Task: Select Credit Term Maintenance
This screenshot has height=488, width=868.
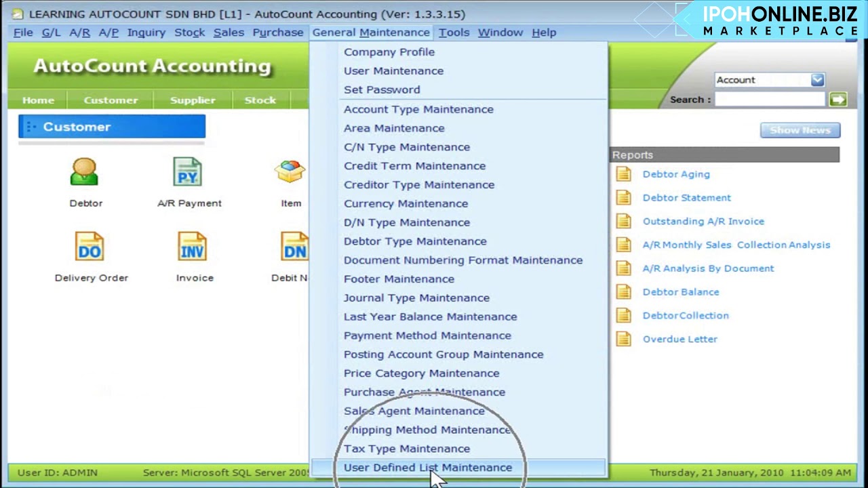Action: tap(458, 166)
